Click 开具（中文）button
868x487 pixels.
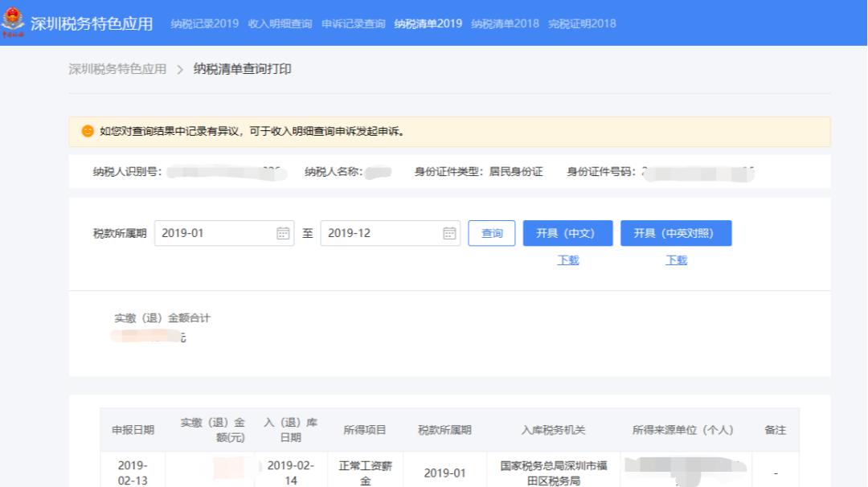567,233
